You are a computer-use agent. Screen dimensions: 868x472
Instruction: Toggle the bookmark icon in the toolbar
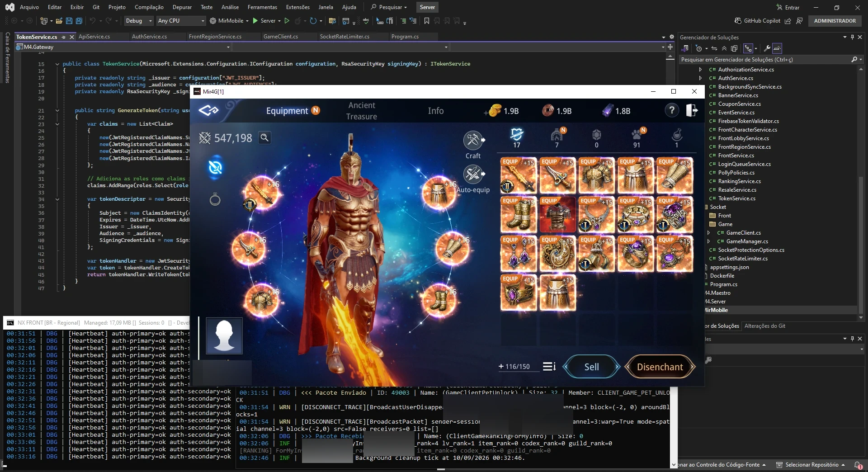[426, 21]
